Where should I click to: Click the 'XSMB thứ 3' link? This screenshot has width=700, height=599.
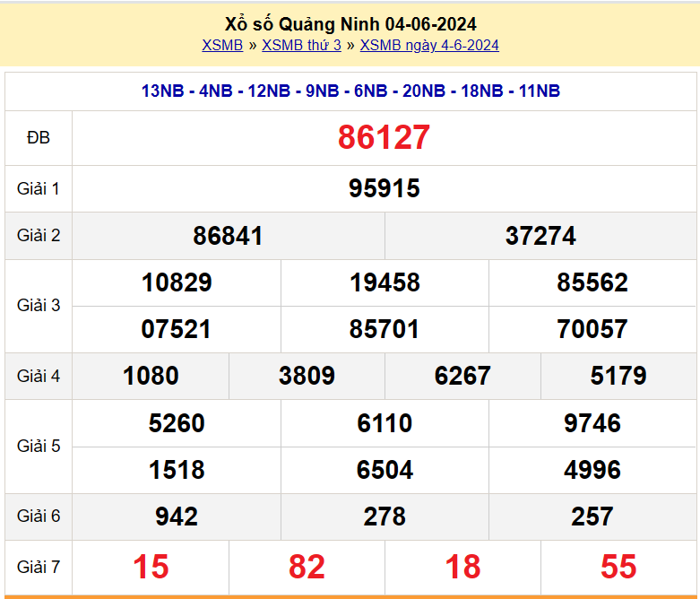301,46
